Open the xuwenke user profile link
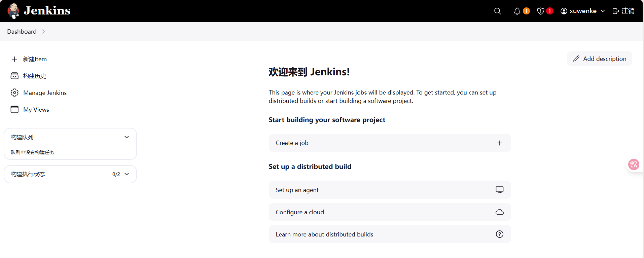This screenshot has width=644, height=258. coord(583,11)
